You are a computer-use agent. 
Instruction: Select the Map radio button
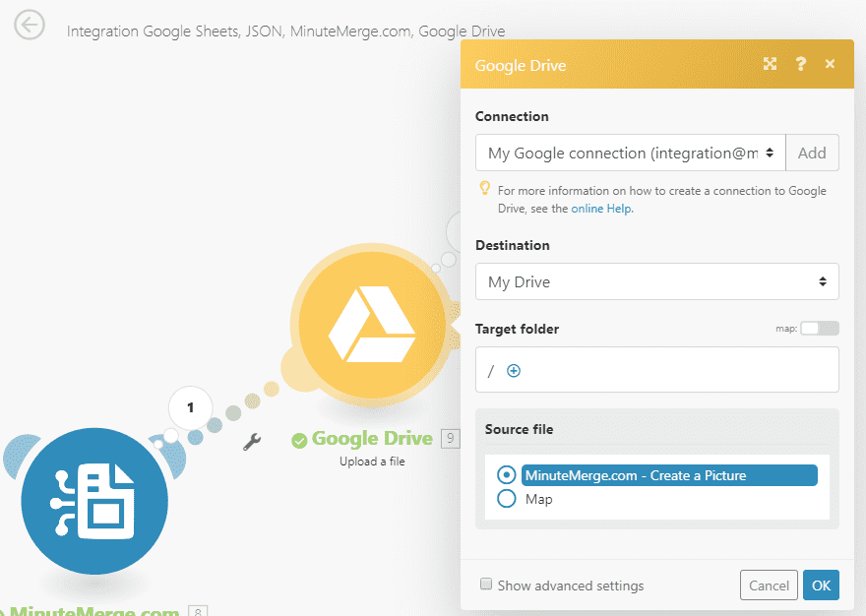click(507, 499)
